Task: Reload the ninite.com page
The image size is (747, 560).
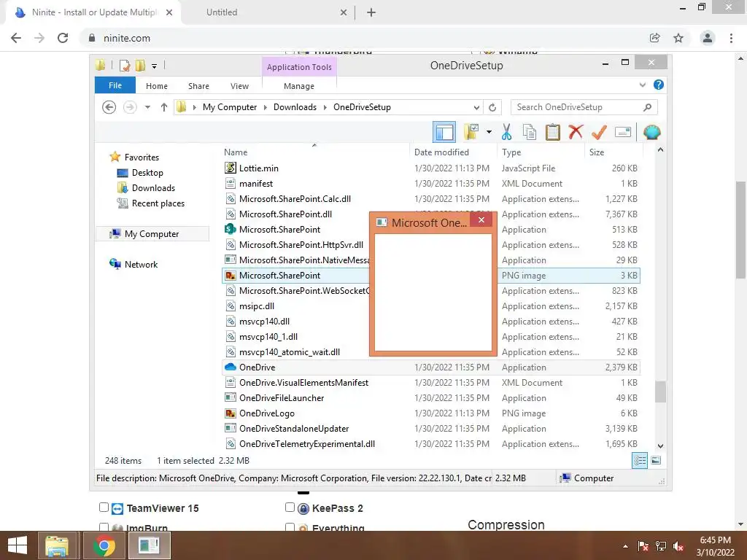Action: 63,38
